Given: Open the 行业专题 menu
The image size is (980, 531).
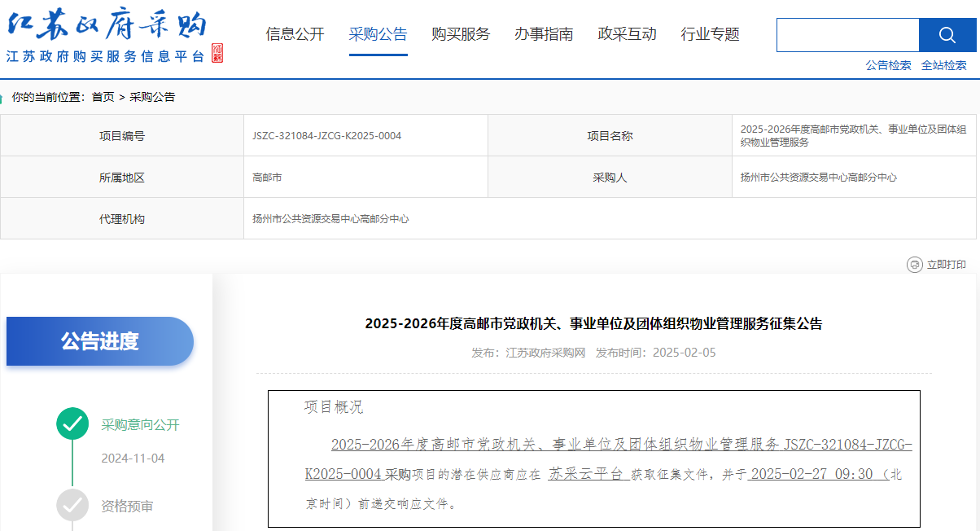Looking at the screenshot, I should pos(709,35).
